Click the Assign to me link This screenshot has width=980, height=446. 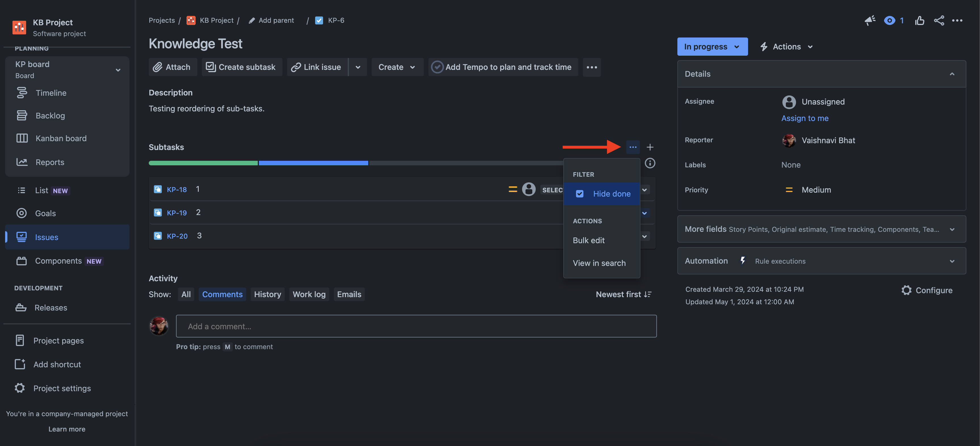[x=805, y=118]
